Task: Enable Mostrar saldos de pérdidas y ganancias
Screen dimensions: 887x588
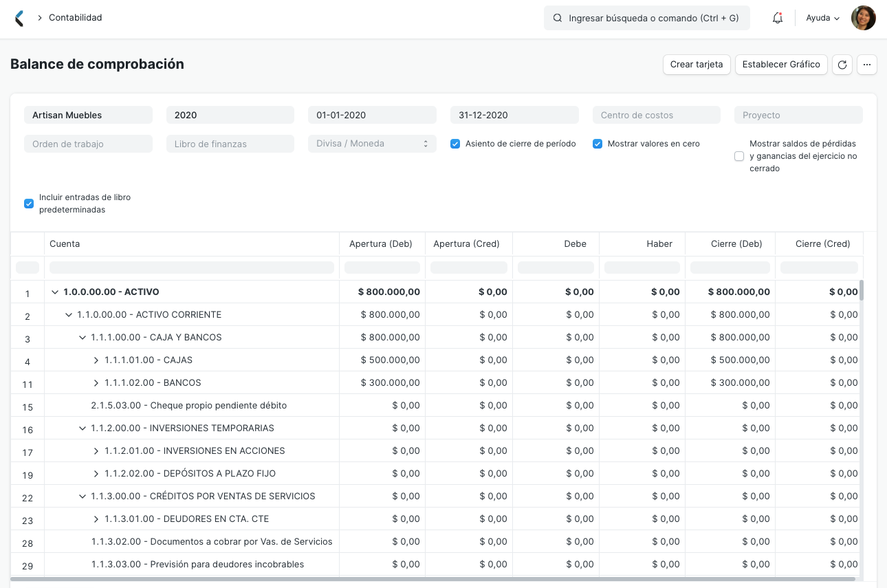Action: (738, 156)
